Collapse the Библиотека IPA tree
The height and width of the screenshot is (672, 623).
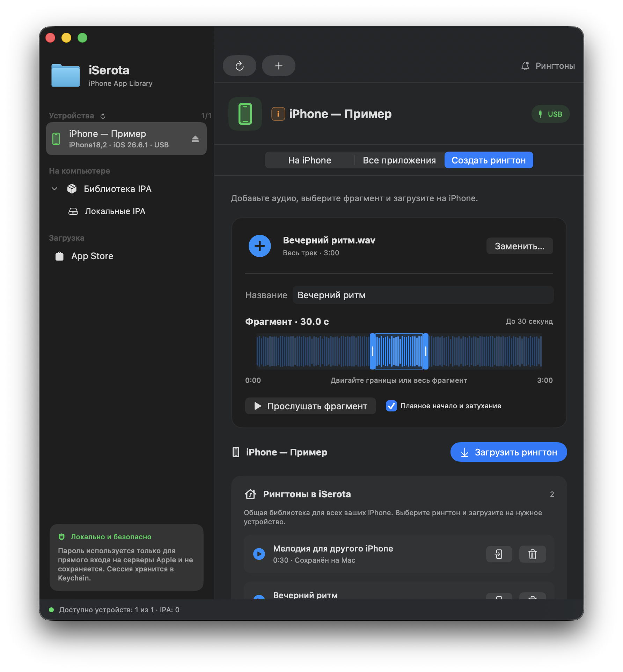[54, 189]
